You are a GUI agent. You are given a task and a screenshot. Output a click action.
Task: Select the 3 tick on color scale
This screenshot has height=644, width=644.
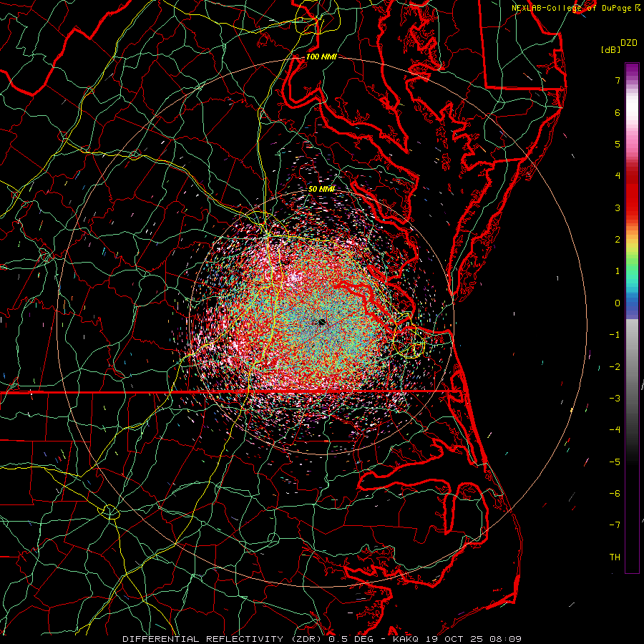pos(618,208)
